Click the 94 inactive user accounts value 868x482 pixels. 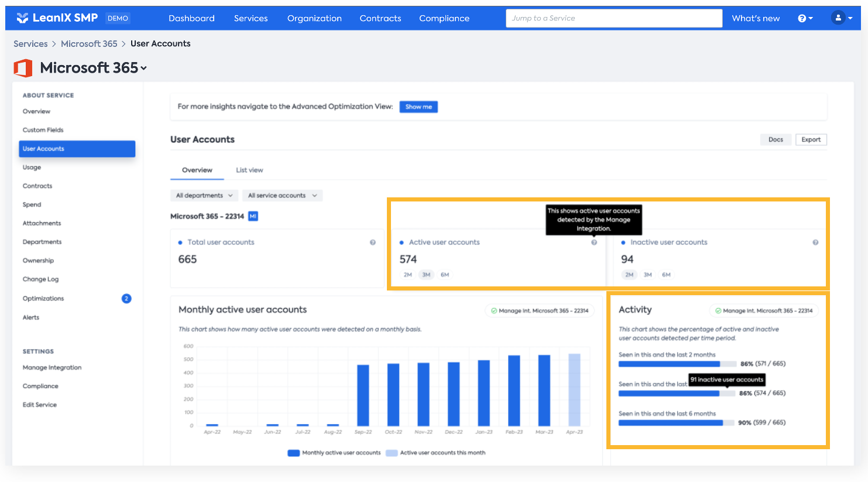[x=627, y=259]
